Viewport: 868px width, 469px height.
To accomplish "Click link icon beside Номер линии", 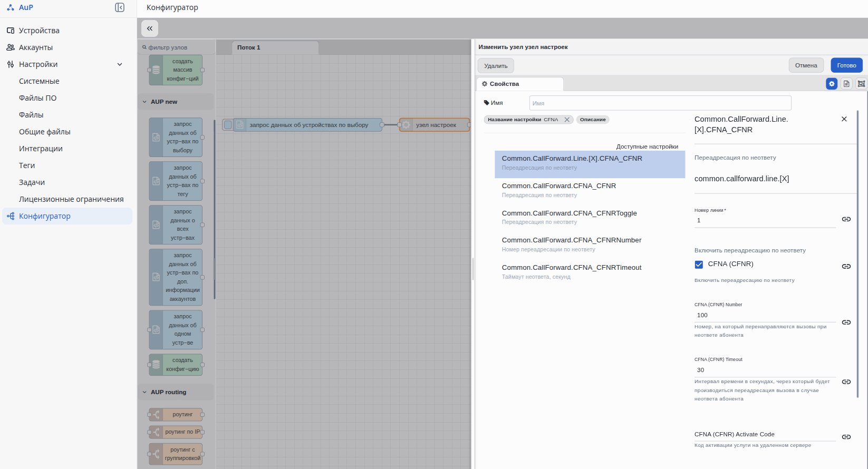I will click(x=846, y=219).
